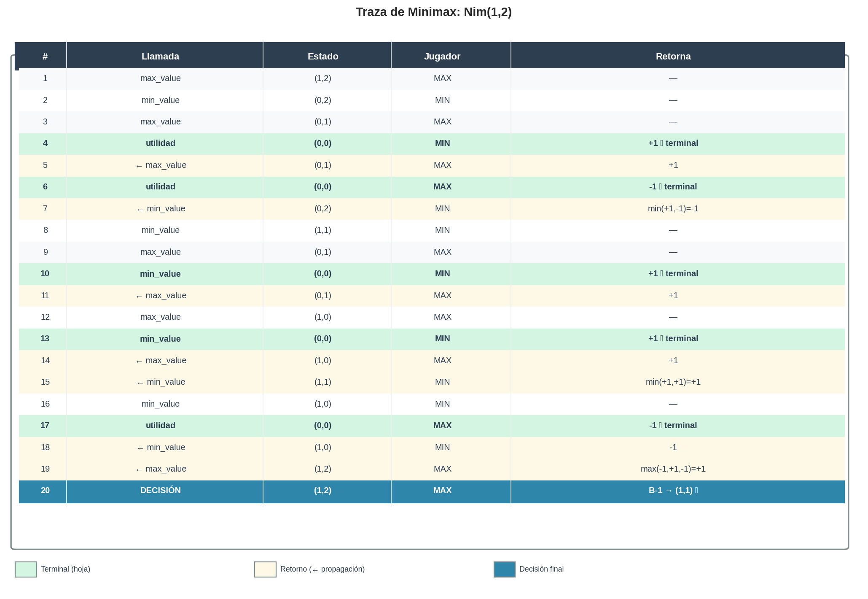The image size is (868, 599).
Task: Click the Estado column header
Action: pyautogui.click(x=322, y=56)
